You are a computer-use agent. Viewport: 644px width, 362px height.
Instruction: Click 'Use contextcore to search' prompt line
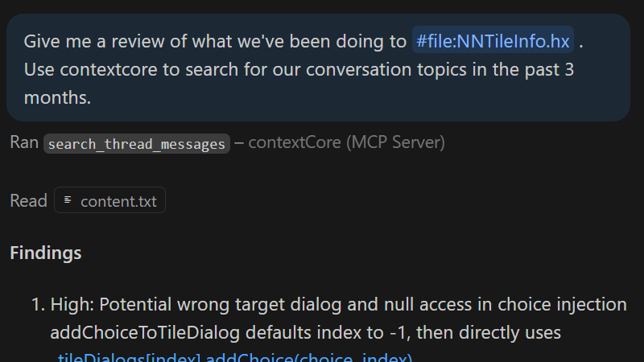pyautogui.click(x=161, y=70)
